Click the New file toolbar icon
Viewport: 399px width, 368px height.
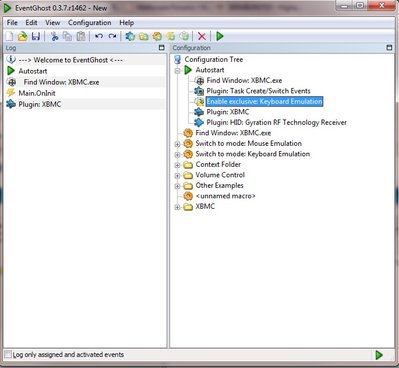tap(9, 36)
